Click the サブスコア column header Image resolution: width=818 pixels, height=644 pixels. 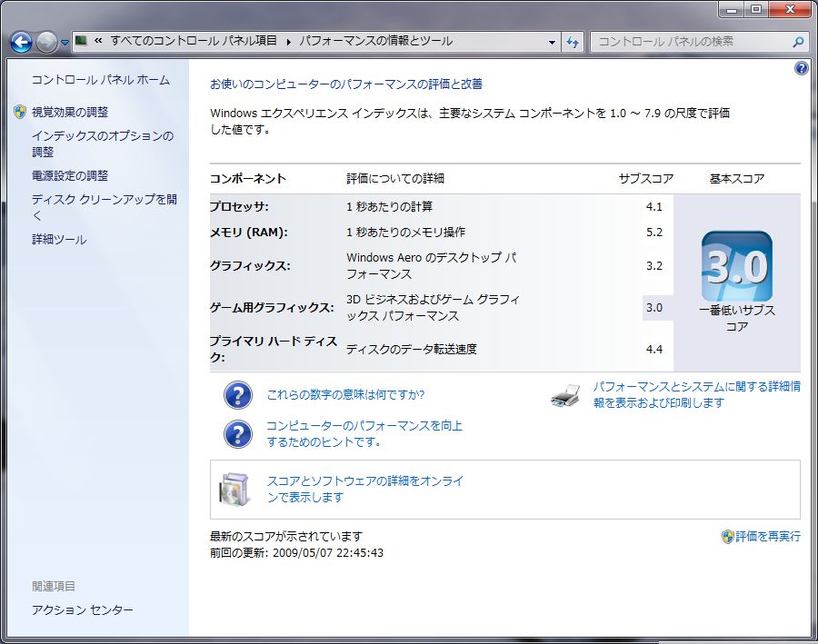point(646,179)
